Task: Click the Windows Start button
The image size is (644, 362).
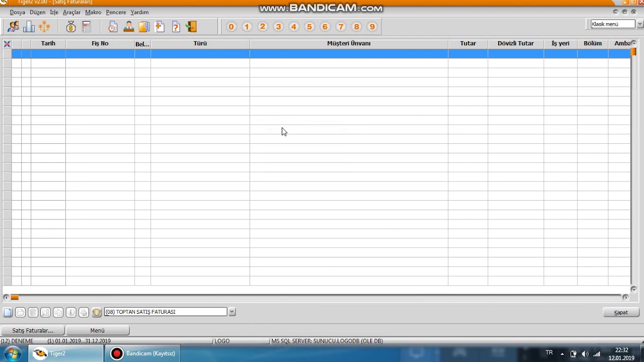Action: (x=12, y=354)
